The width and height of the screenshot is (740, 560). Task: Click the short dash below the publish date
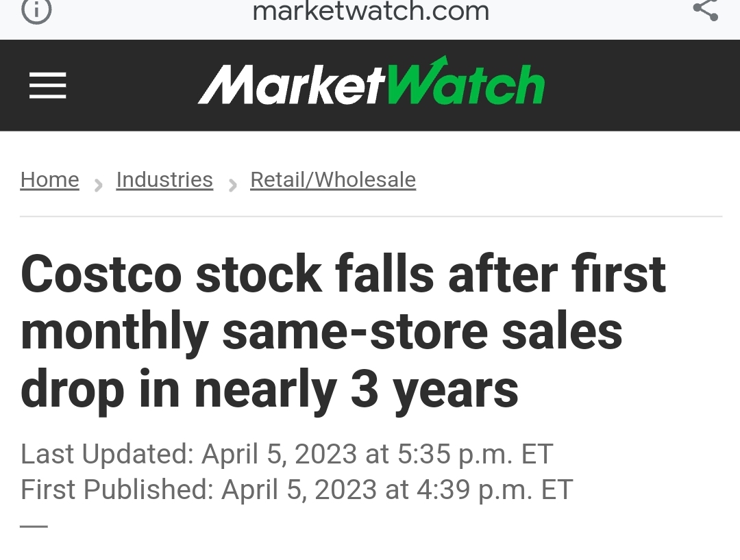coord(34,526)
